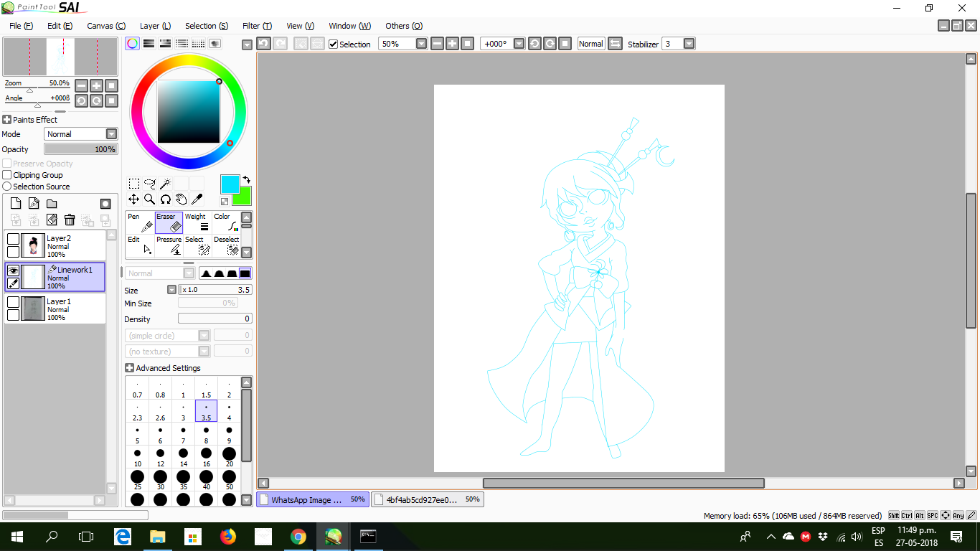Image resolution: width=980 pixels, height=551 pixels.
Task: Open the layer blend Mode dropdown
Action: pyautogui.click(x=111, y=134)
